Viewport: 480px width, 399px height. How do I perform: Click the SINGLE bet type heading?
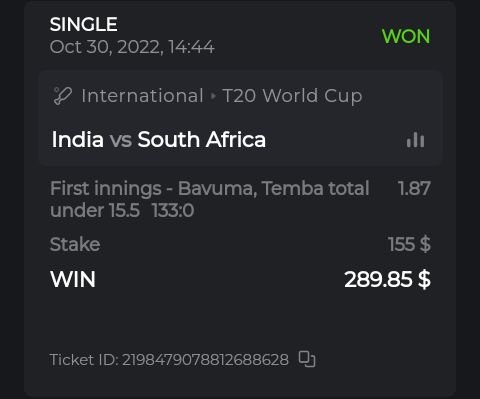[84, 24]
